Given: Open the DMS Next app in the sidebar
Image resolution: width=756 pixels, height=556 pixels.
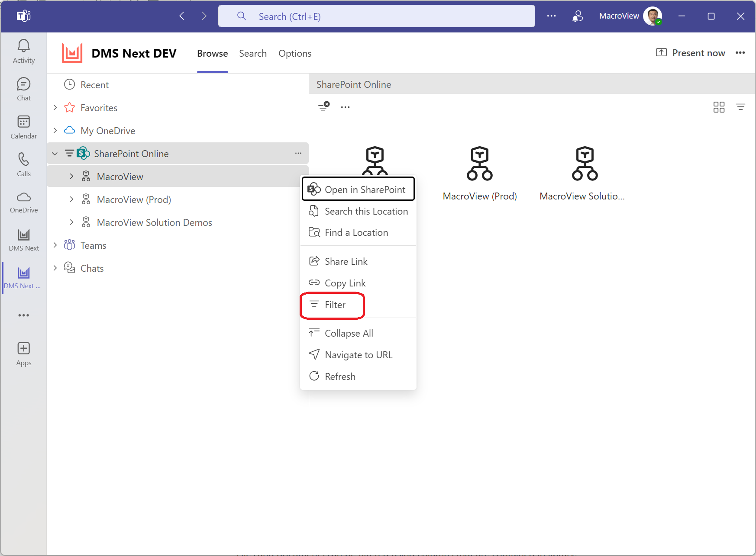Looking at the screenshot, I should tap(24, 240).
